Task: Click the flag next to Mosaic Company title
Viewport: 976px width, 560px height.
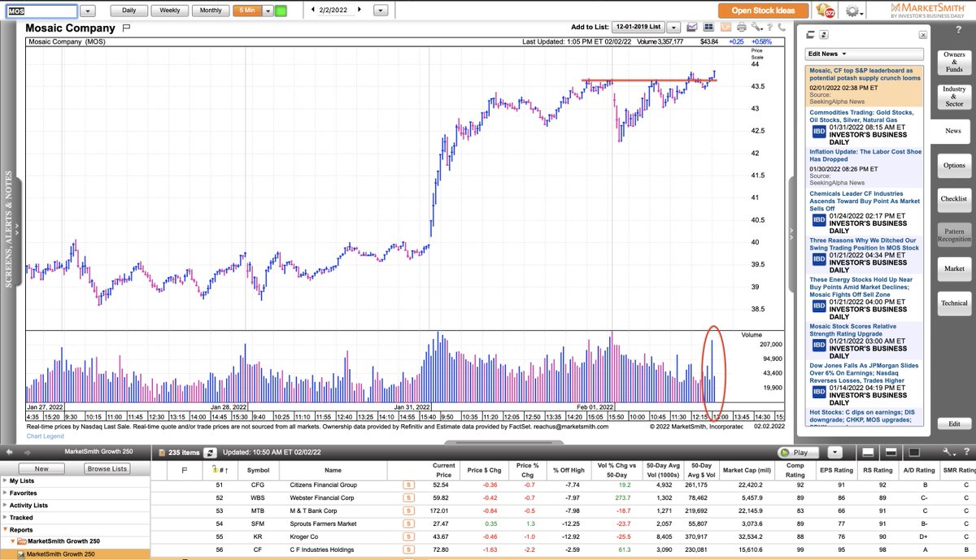Action: point(126,28)
